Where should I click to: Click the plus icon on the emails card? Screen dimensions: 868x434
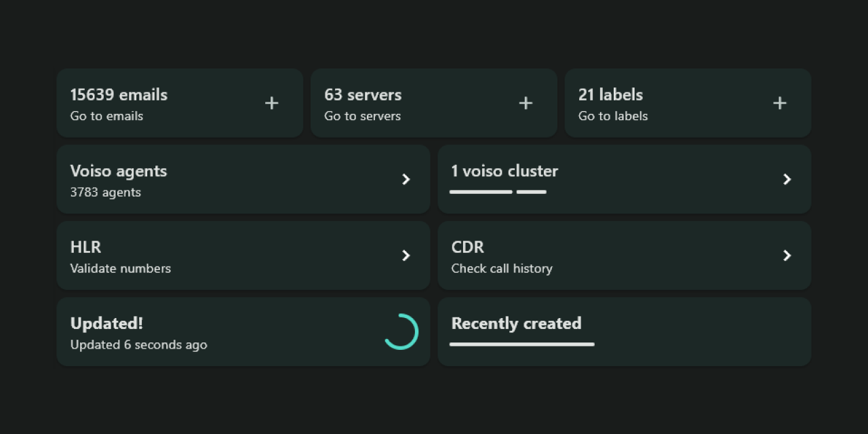[x=271, y=103]
